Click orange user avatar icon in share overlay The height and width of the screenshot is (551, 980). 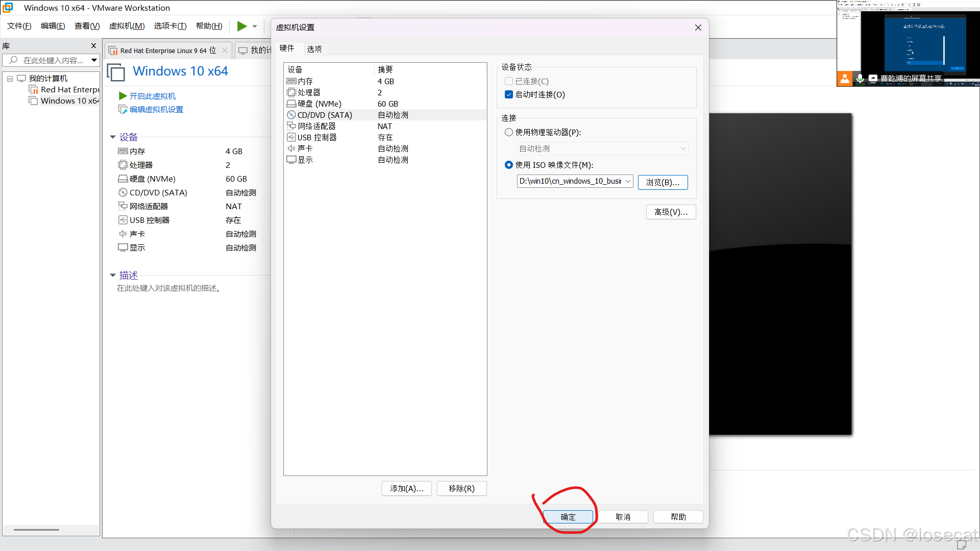coord(845,78)
